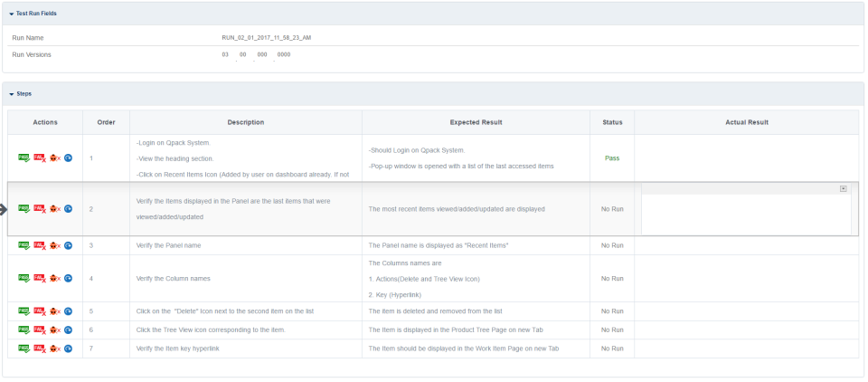Mark step 5 Delete icon test as Pass
The width and height of the screenshot is (868, 382).
coord(24,311)
